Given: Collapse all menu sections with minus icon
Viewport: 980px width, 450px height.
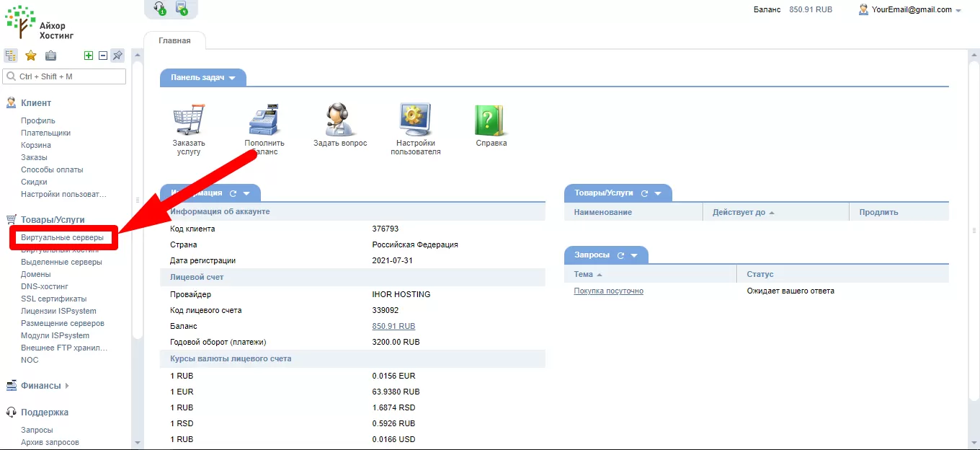Looking at the screenshot, I should point(103,56).
